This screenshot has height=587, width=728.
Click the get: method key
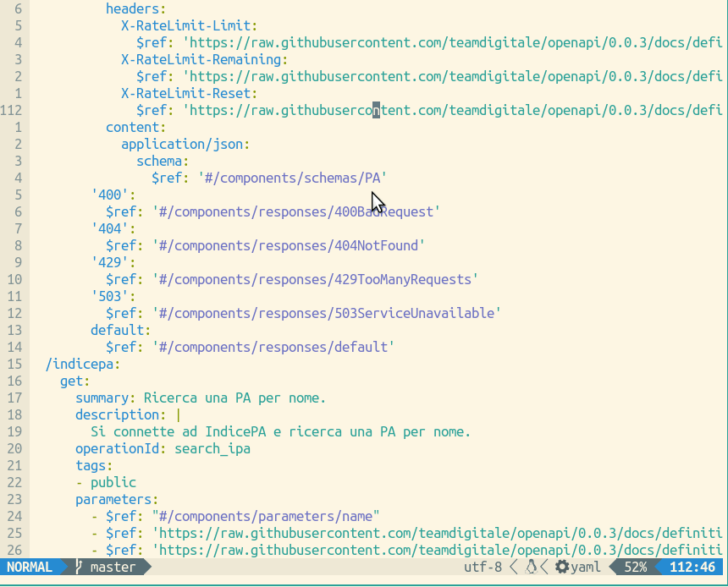pyautogui.click(x=74, y=381)
